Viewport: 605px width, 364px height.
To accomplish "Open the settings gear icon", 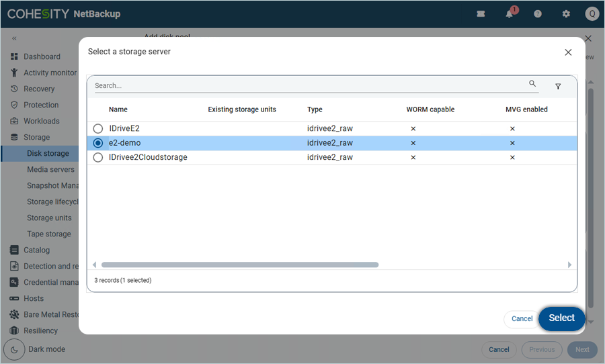I will click(x=566, y=14).
